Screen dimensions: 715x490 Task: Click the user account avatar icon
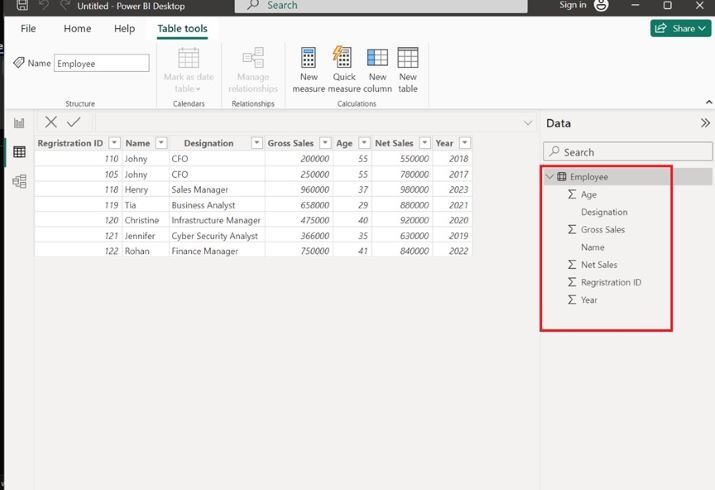(601, 5)
